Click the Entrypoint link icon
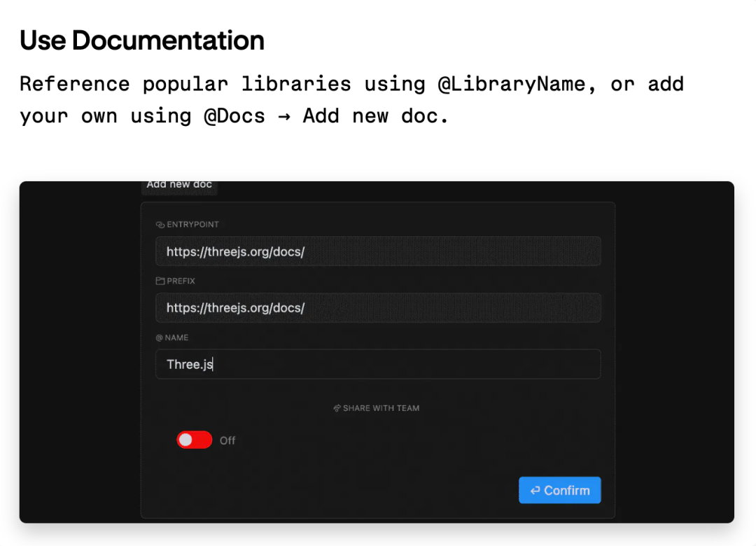756x546 pixels. pos(160,225)
